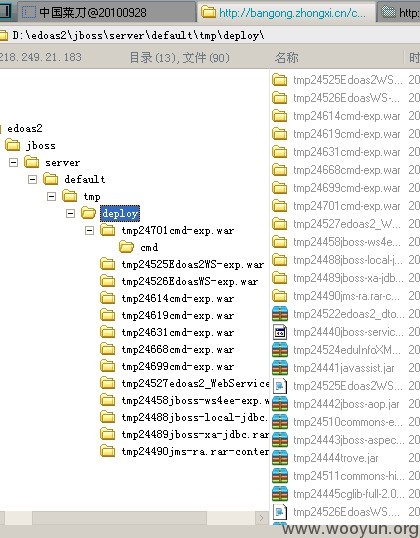Click archive icon of tmp24442jboss-aop.jar
This screenshot has width=420, height=538.
click(x=280, y=404)
